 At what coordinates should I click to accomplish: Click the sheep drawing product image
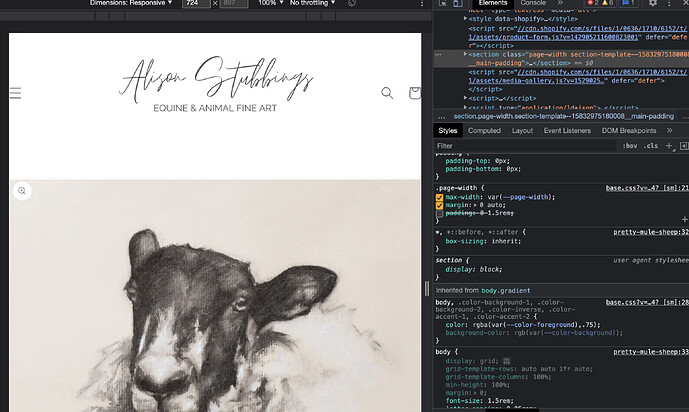pyautogui.click(x=215, y=296)
